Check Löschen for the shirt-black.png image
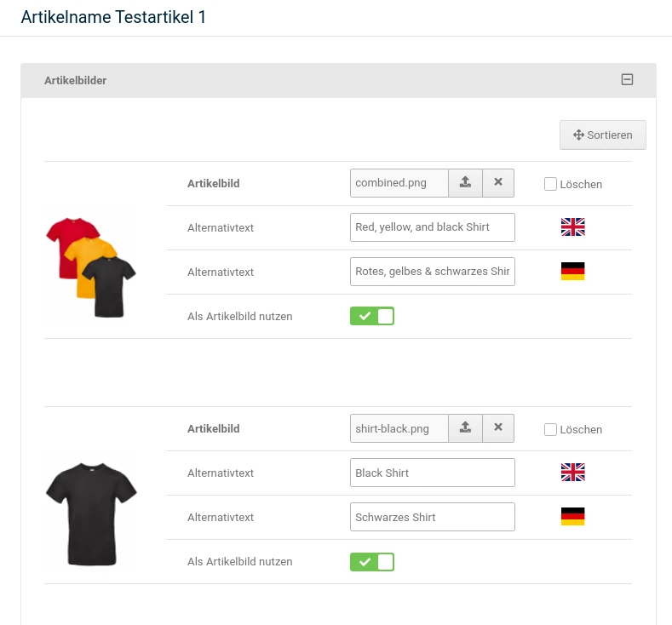672x625 pixels. 550,429
